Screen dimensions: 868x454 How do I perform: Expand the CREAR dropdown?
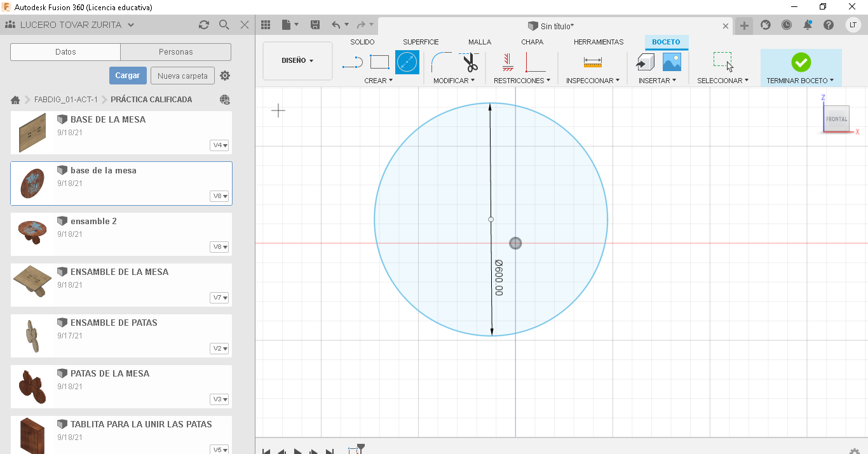[x=379, y=81]
